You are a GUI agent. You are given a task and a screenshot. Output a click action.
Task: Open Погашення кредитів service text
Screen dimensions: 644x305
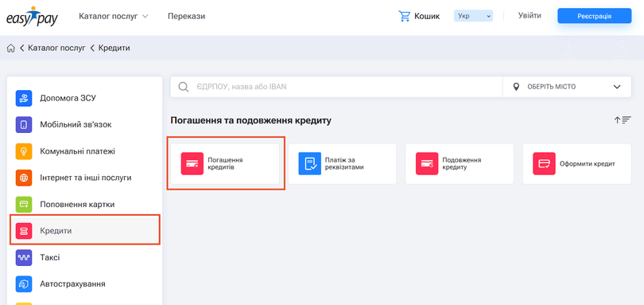(225, 164)
